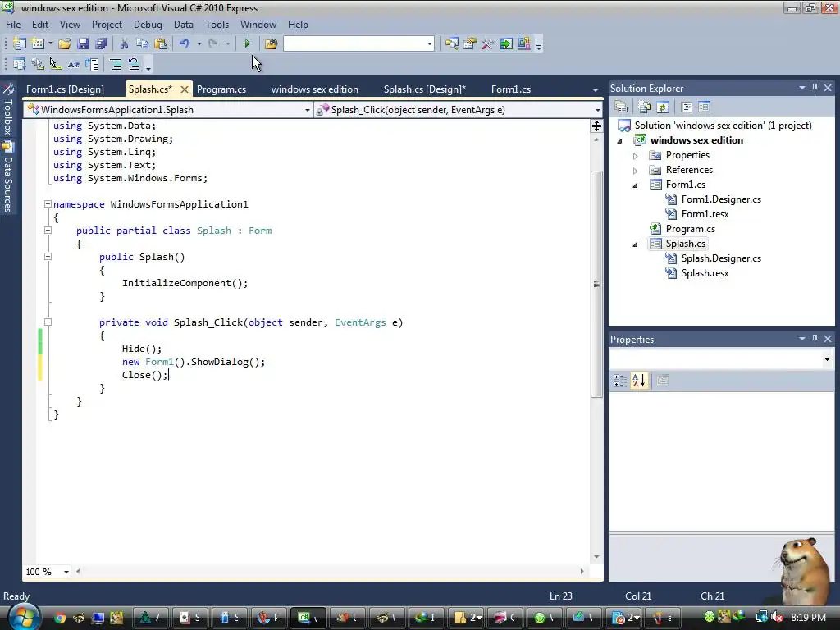The height and width of the screenshot is (630, 840).
Task: Open the Project menu
Action: click(107, 25)
